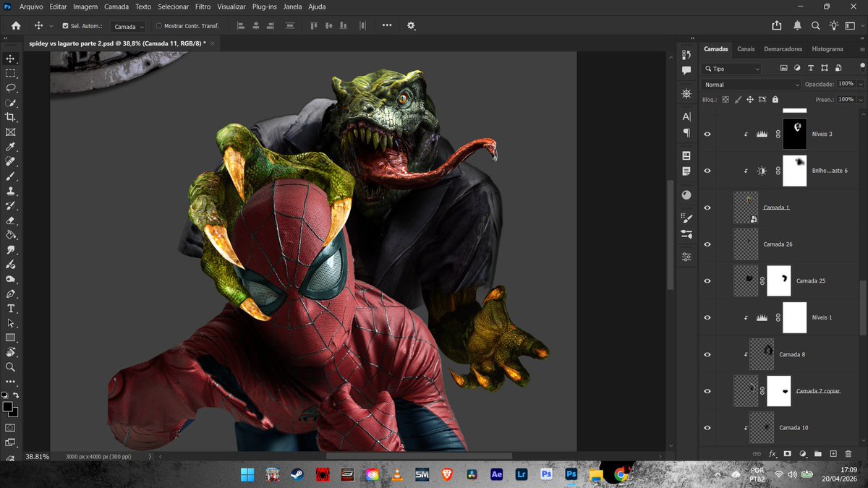Image resolution: width=868 pixels, height=488 pixels.
Task: Open the Comments panel icon
Action: [x=686, y=70]
